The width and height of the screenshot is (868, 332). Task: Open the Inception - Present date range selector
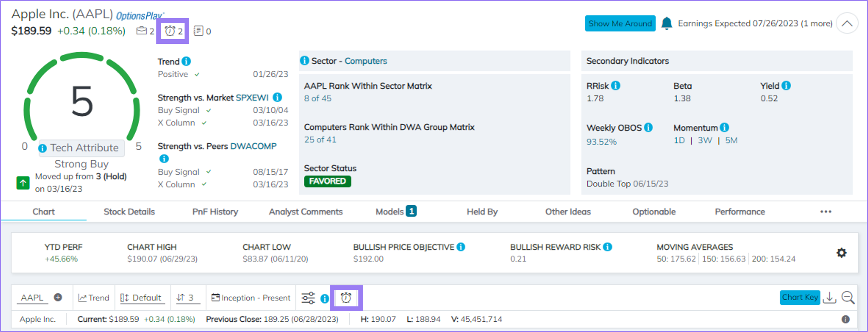(x=251, y=298)
